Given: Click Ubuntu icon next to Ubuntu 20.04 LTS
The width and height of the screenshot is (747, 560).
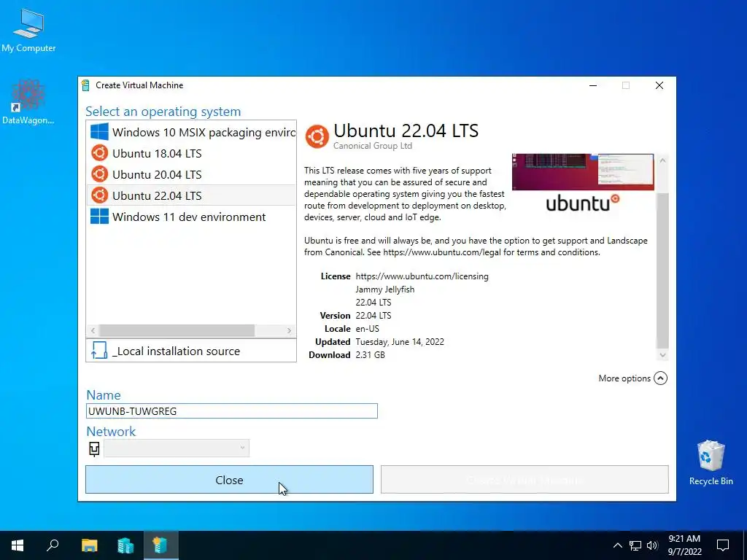Looking at the screenshot, I should pos(99,174).
